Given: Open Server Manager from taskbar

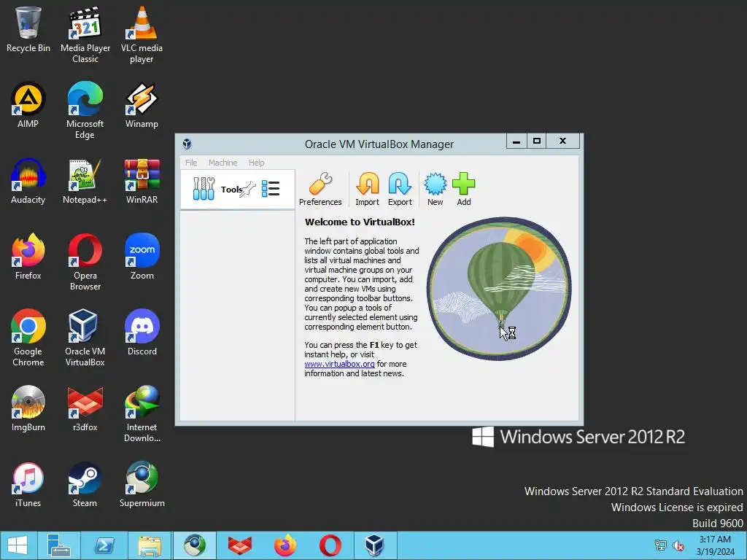Looking at the screenshot, I should pos(59,545).
